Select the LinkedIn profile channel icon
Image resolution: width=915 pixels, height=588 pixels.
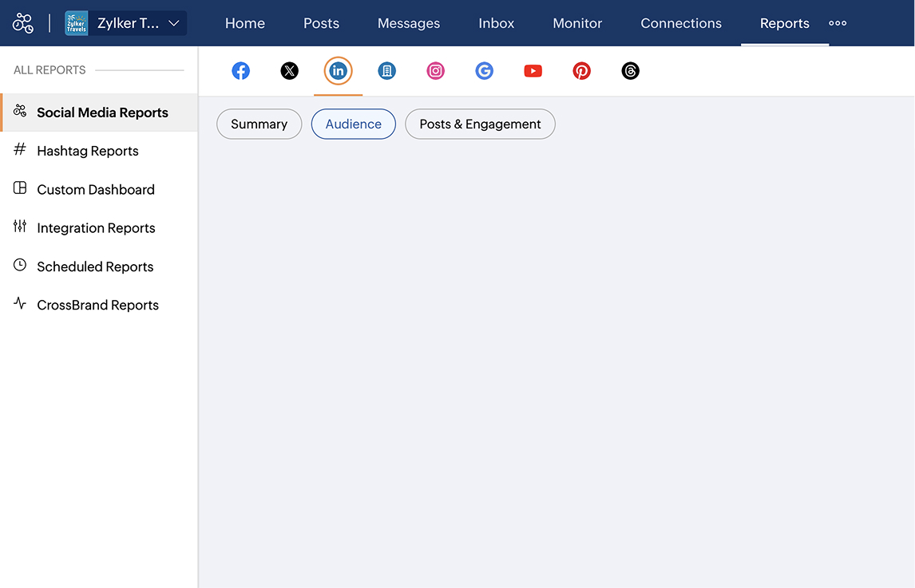tap(338, 71)
